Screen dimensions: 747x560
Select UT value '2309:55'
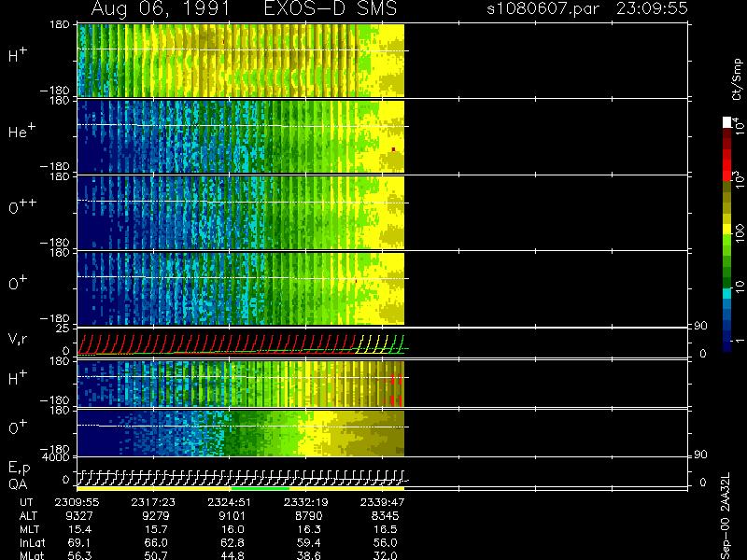point(77,502)
